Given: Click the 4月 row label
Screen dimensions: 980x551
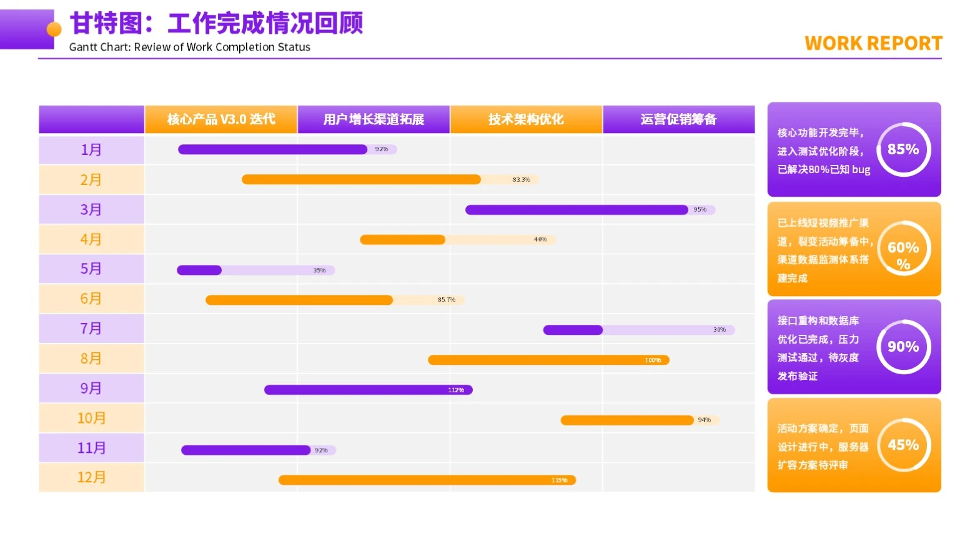Looking at the screenshot, I should [x=91, y=239].
